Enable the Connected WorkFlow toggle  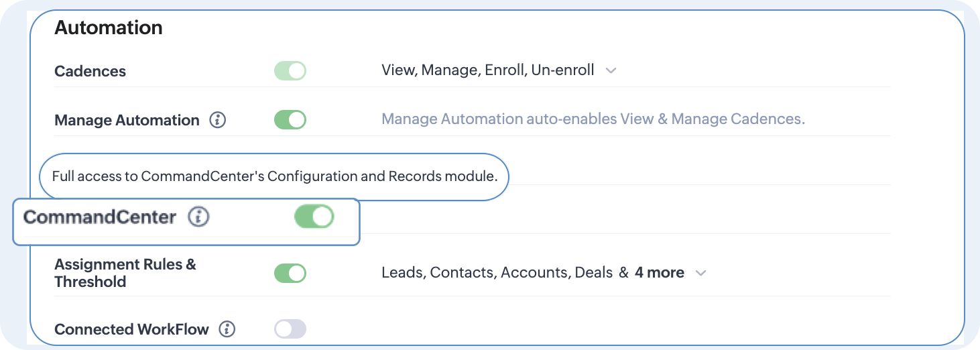[x=290, y=329]
